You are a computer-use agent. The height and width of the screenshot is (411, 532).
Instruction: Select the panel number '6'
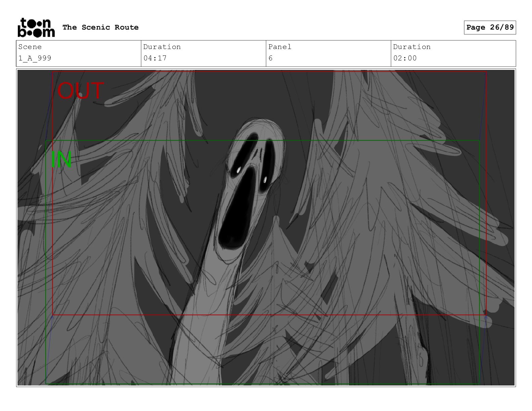[271, 58]
